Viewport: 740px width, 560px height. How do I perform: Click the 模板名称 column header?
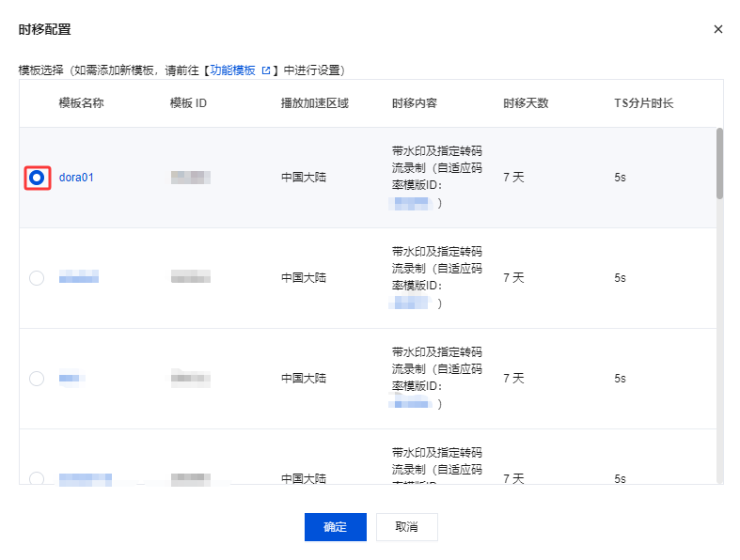(x=81, y=103)
